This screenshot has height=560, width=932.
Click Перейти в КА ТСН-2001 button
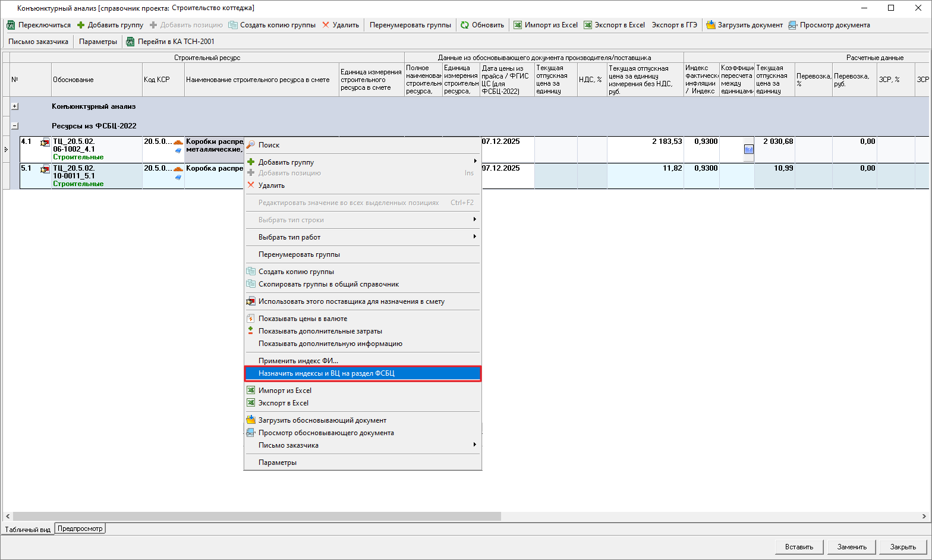pos(171,42)
